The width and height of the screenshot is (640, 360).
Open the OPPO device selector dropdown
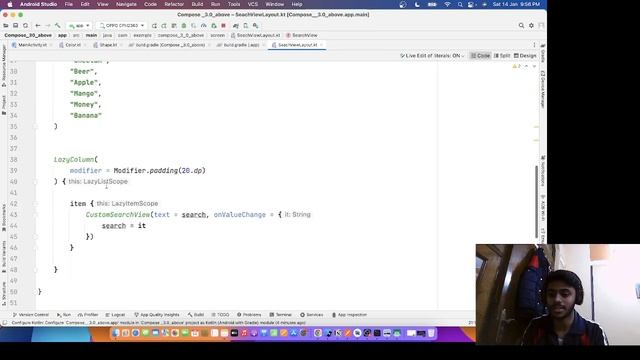(122, 25)
